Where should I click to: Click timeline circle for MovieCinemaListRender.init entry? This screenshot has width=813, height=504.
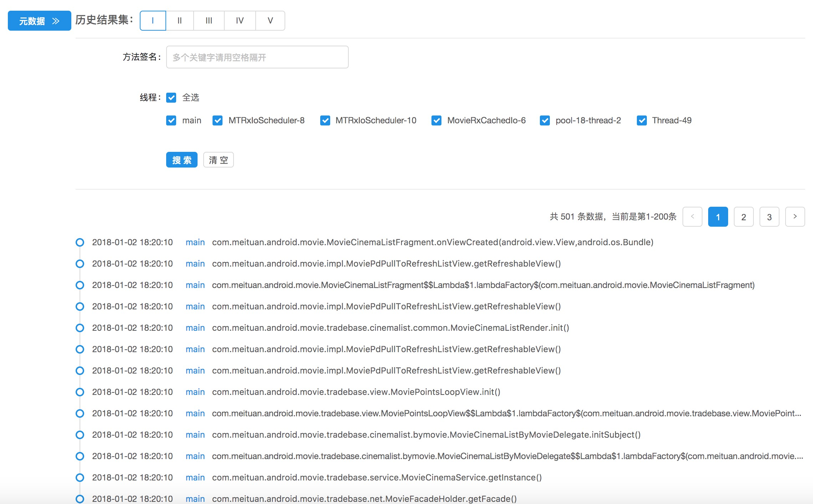(x=80, y=328)
